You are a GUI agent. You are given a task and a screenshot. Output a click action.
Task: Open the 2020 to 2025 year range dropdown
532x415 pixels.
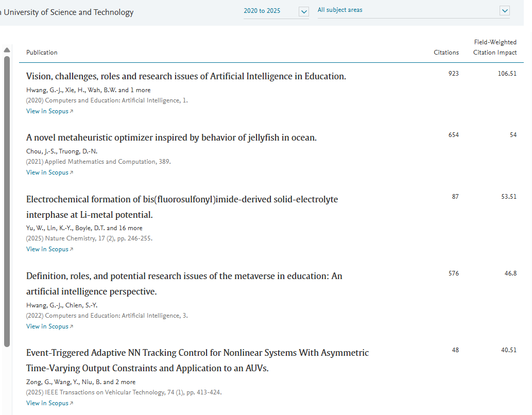pos(262,11)
